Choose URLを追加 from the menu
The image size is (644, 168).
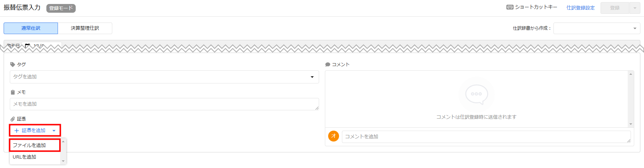pos(35,157)
